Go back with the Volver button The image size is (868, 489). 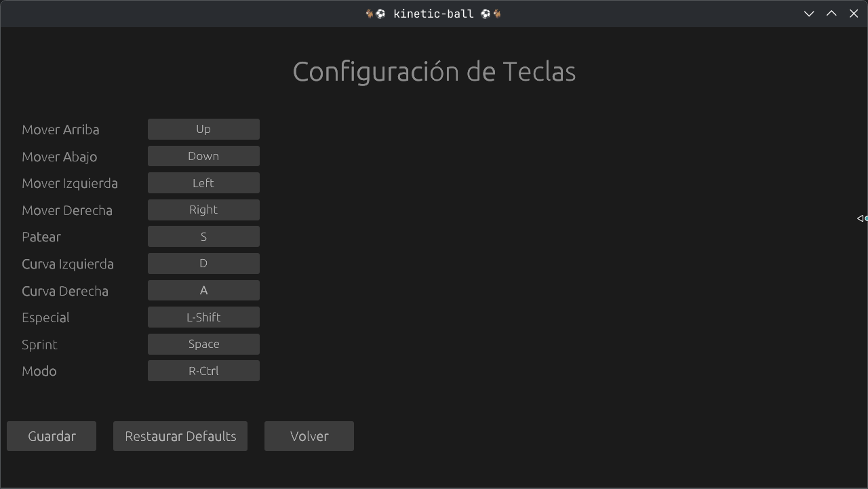pos(309,436)
